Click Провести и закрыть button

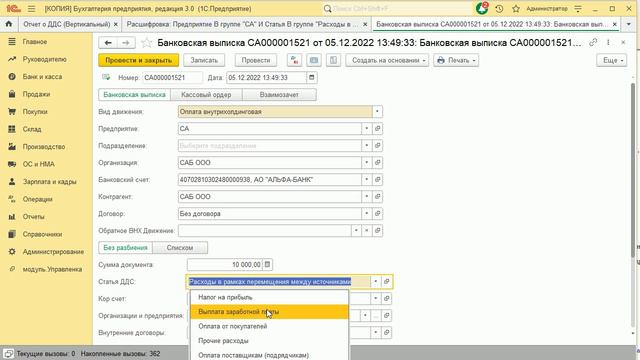[138, 60]
